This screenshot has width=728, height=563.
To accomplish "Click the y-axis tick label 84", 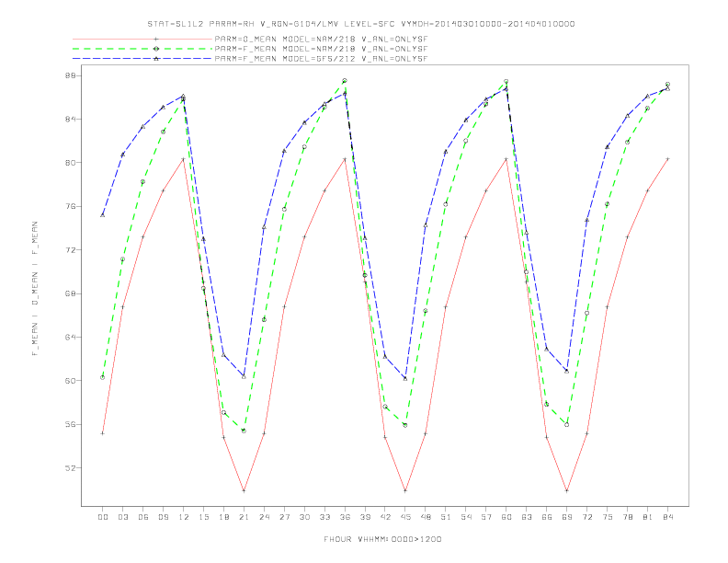I will point(70,120).
